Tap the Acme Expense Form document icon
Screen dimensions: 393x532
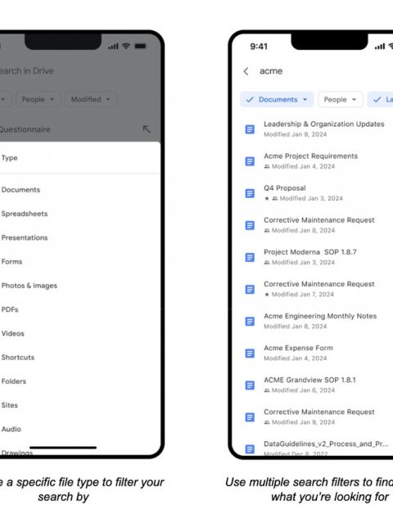click(250, 354)
